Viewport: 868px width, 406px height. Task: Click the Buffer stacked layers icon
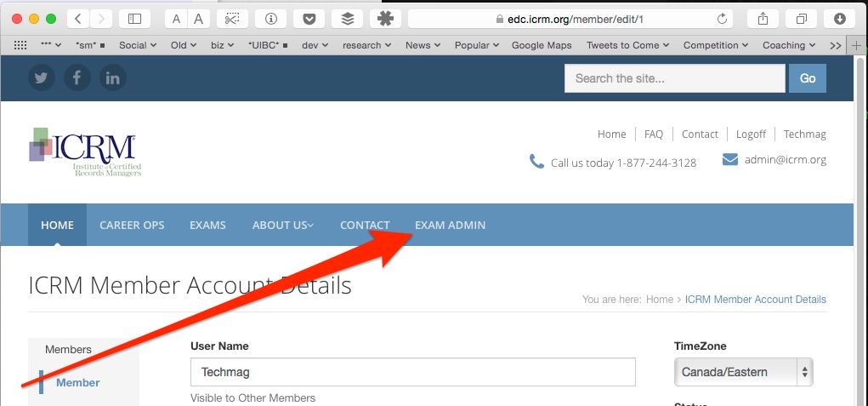[x=347, y=19]
